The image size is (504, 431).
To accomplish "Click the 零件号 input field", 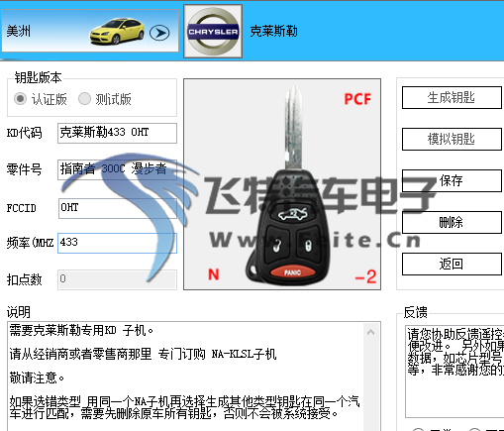I will (117, 169).
